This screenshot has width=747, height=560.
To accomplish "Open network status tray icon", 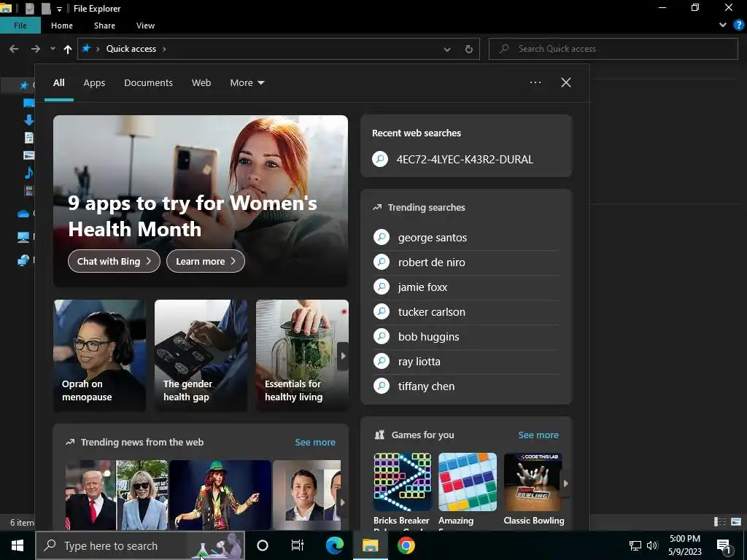I will pyautogui.click(x=635, y=545).
